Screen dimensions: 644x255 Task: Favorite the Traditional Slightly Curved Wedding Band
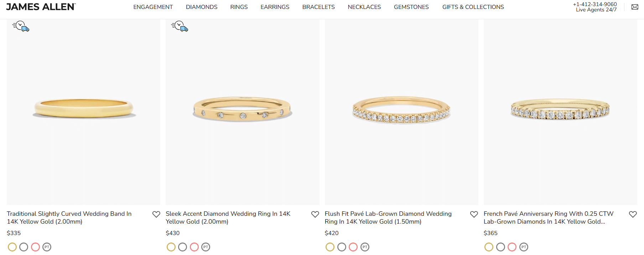pyautogui.click(x=156, y=214)
